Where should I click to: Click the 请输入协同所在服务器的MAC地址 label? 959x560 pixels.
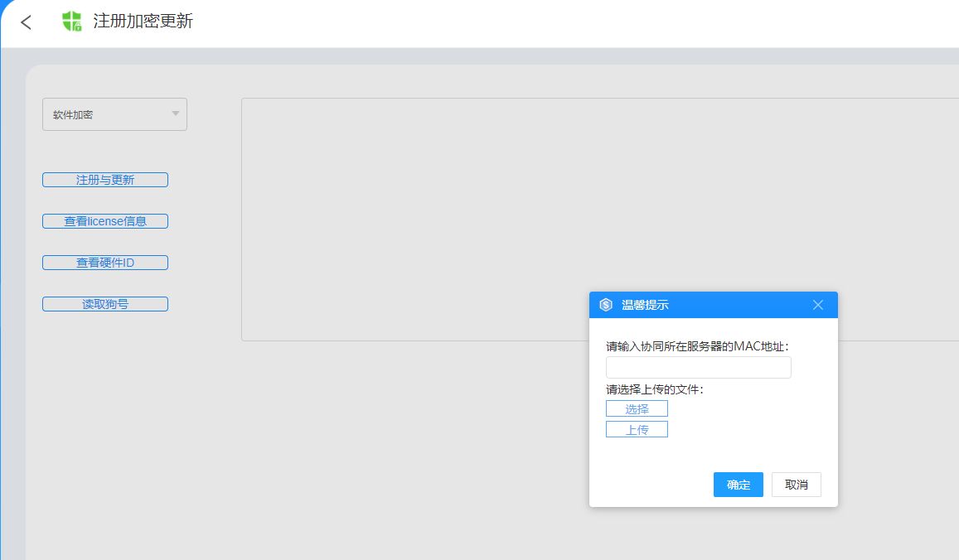(x=697, y=346)
